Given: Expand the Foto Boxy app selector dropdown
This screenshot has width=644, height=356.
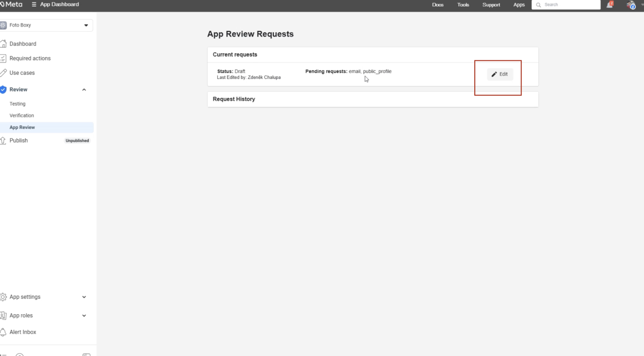Looking at the screenshot, I should pos(86,25).
